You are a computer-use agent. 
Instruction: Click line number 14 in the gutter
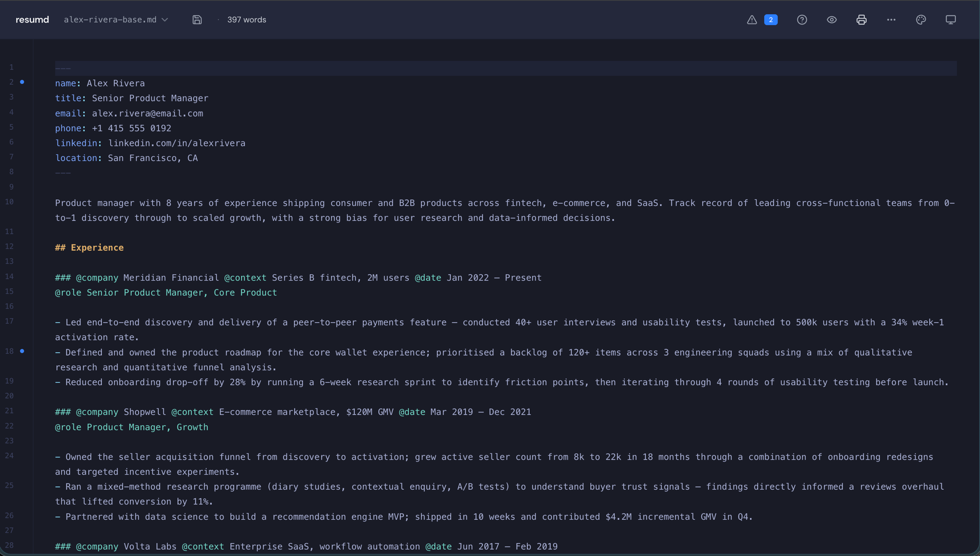(9, 277)
